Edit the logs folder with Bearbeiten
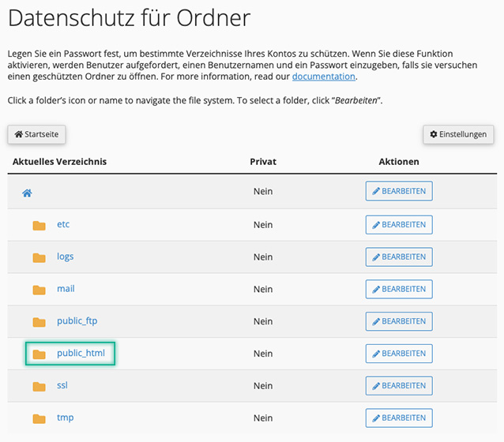The width and height of the screenshot is (504, 442). click(399, 257)
